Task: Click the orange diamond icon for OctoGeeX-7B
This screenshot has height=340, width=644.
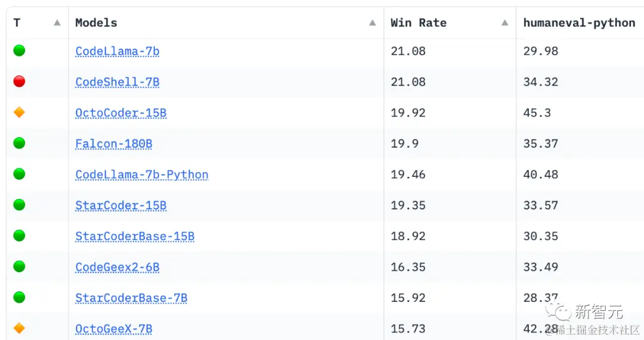Action: pos(19,328)
